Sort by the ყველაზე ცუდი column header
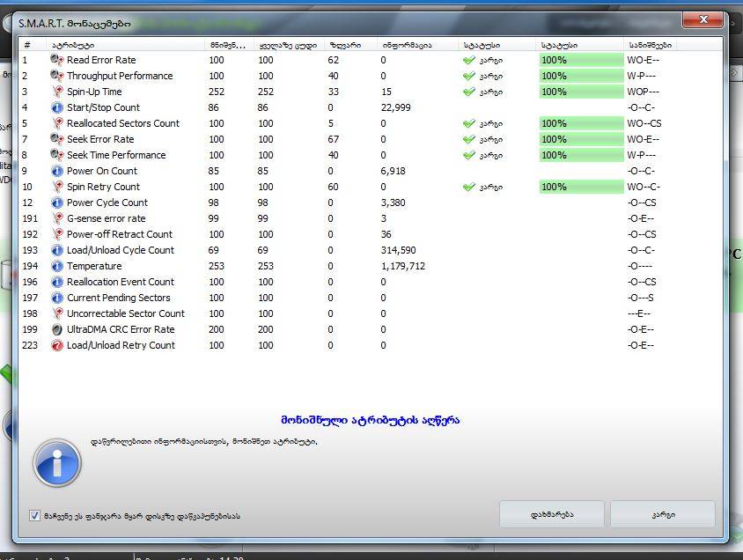 (289, 45)
